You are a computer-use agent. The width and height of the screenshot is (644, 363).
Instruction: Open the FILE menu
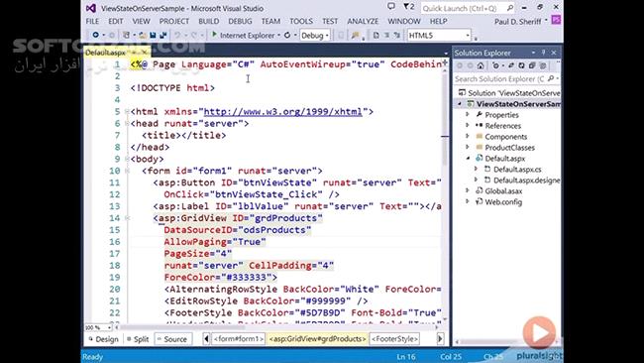(92, 21)
